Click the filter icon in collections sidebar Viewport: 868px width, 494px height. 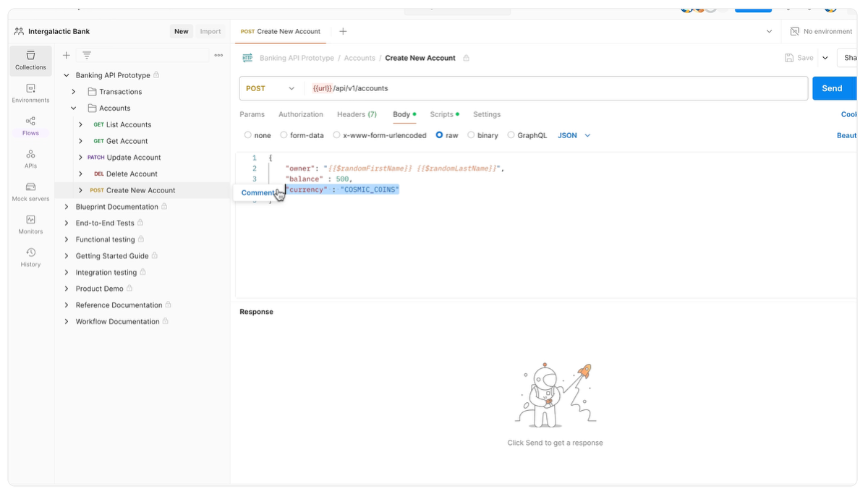tap(87, 55)
